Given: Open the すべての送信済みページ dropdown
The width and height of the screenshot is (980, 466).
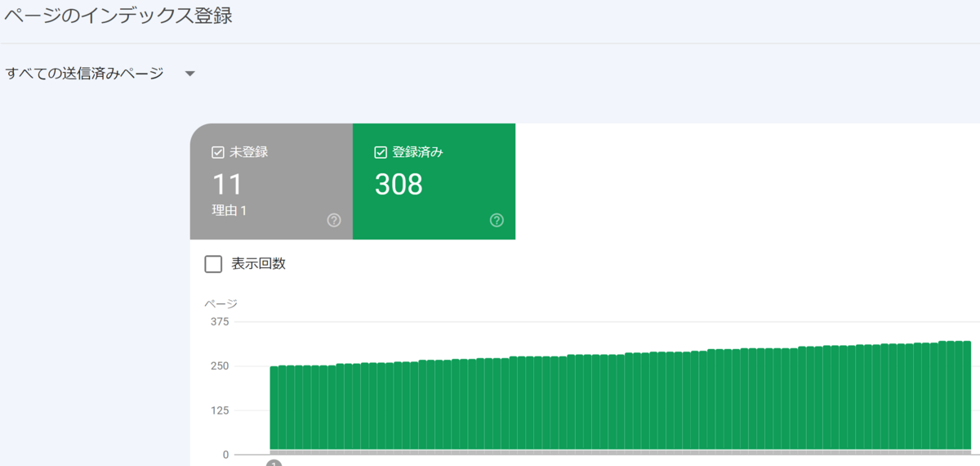Looking at the screenshot, I should (100, 74).
